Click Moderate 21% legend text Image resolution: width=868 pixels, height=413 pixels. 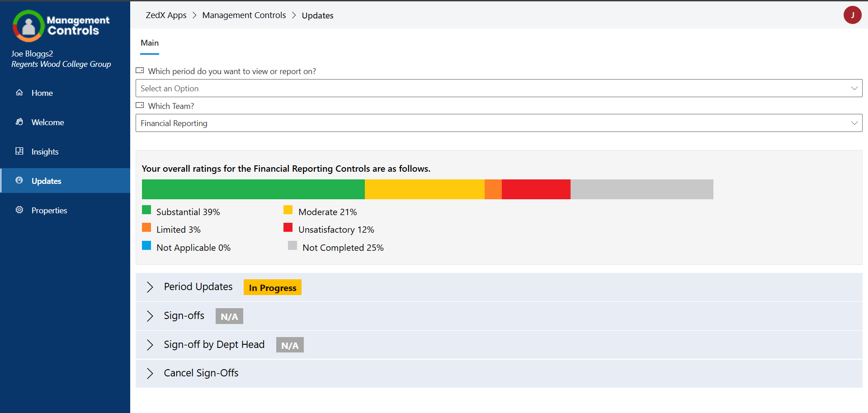(x=328, y=212)
